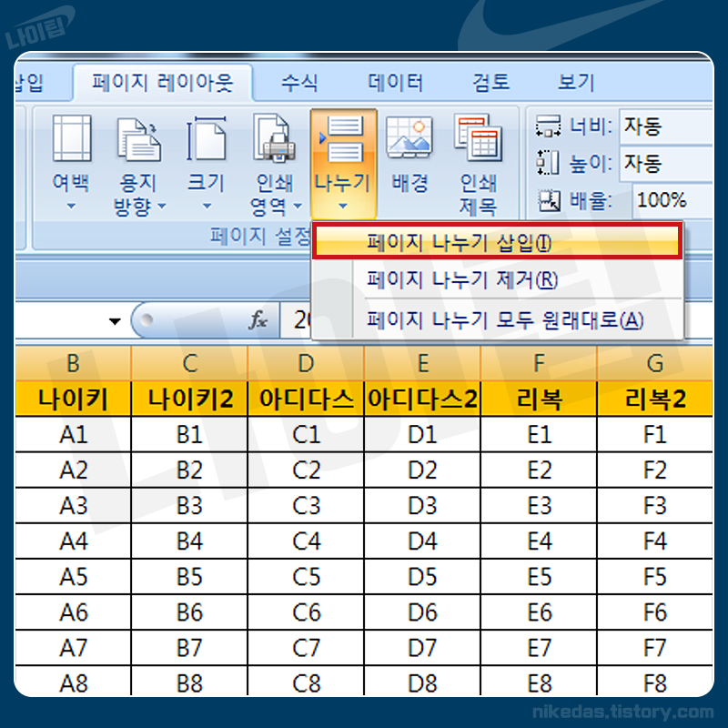
Task: Select the cell containing E5
Action: (x=539, y=577)
